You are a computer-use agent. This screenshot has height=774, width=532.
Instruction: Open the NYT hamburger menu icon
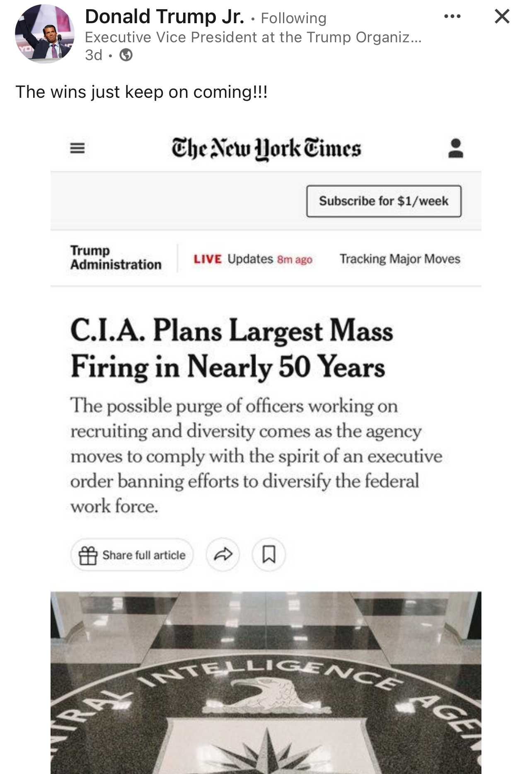[77, 148]
